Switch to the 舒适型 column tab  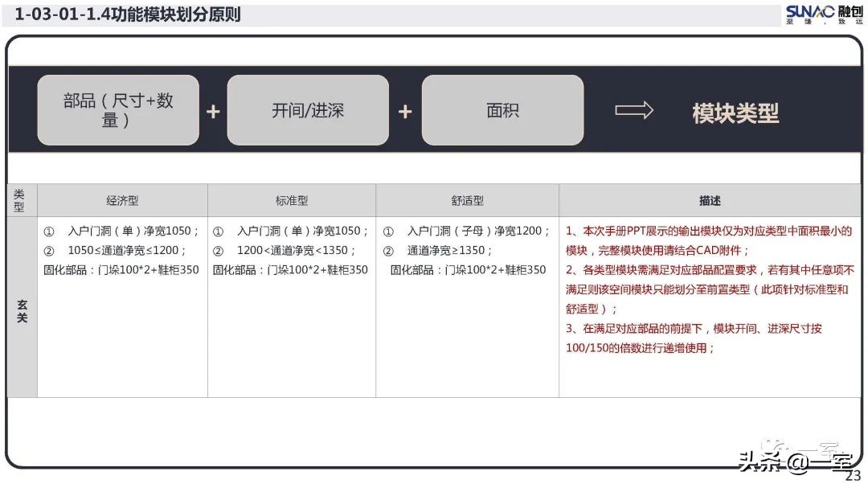click(469, 199)
